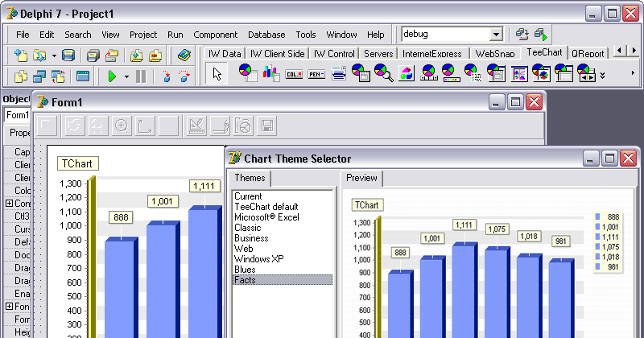Click the Save disk icon in main toolbar
This screenshot has height=338, width=644.
tap(68, 56)
